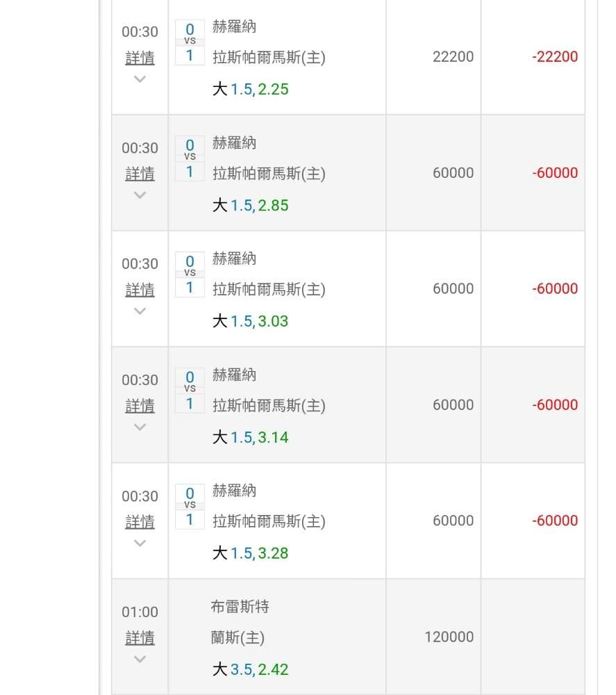This screenshot has width=616, height=695.
Task: Click the red -22200 result value
Action: [555, 57]
